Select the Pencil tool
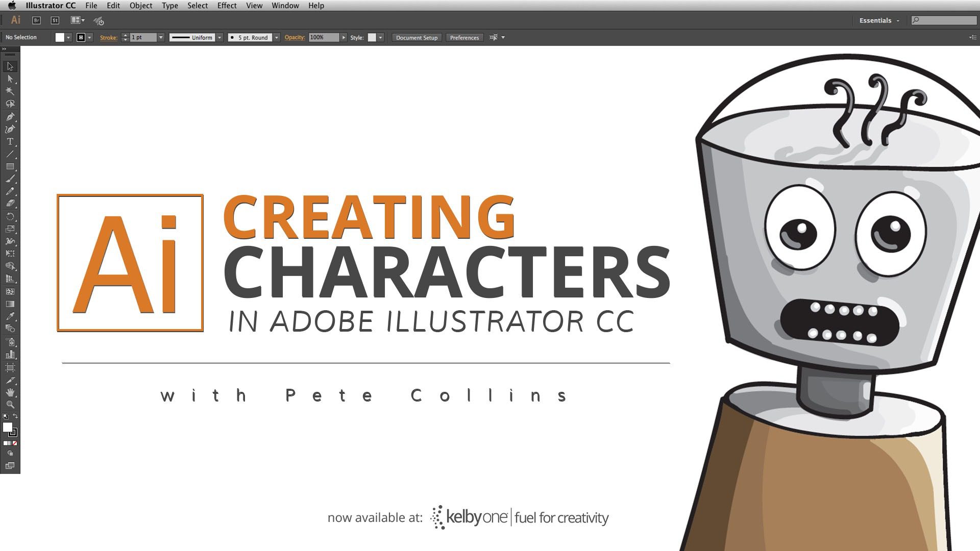 coord(10,191)
